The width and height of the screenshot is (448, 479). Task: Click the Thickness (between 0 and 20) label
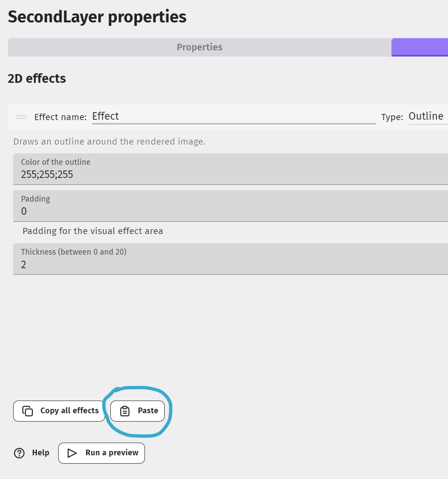tap(74, 252)
